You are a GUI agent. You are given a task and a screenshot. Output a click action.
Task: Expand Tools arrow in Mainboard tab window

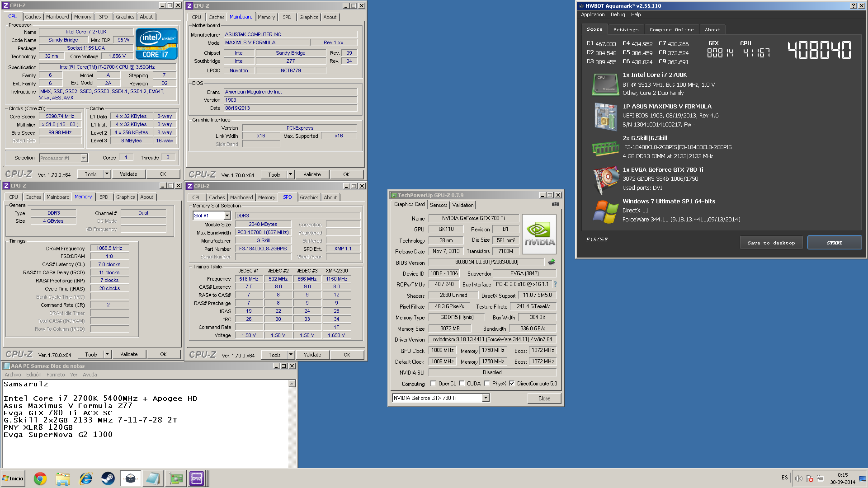pos(291,174)
